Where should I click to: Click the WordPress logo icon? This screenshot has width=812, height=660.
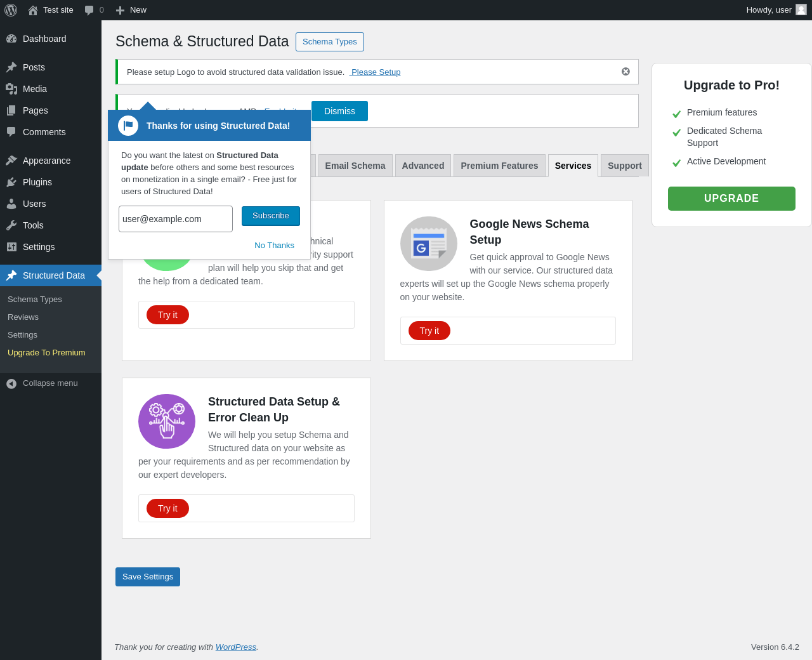[x=11, y=10]
